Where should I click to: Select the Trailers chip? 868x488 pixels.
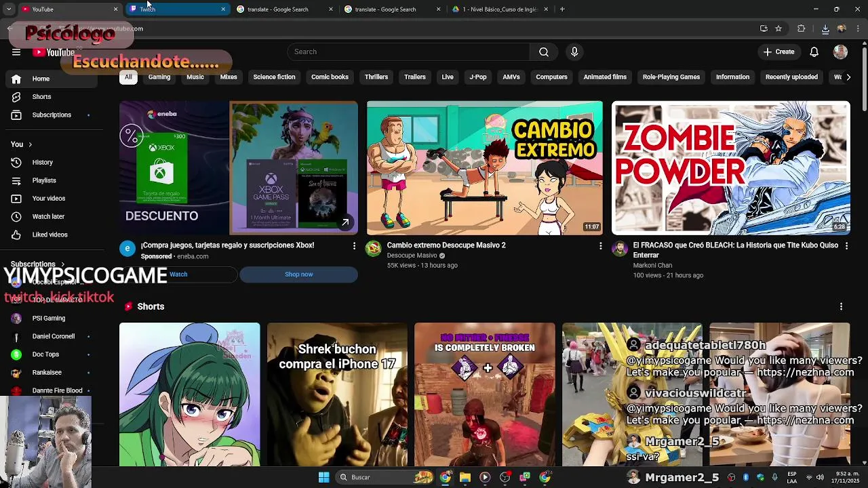click(415, 77)
